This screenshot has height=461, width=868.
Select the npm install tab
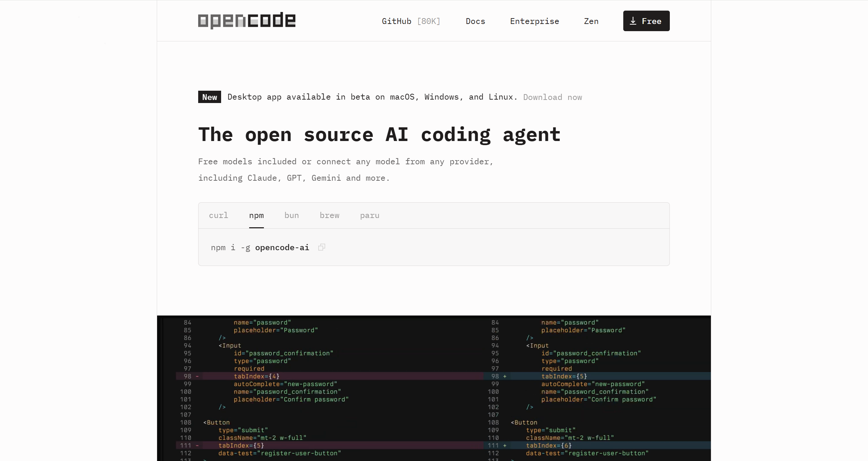(x=256, y=215)
